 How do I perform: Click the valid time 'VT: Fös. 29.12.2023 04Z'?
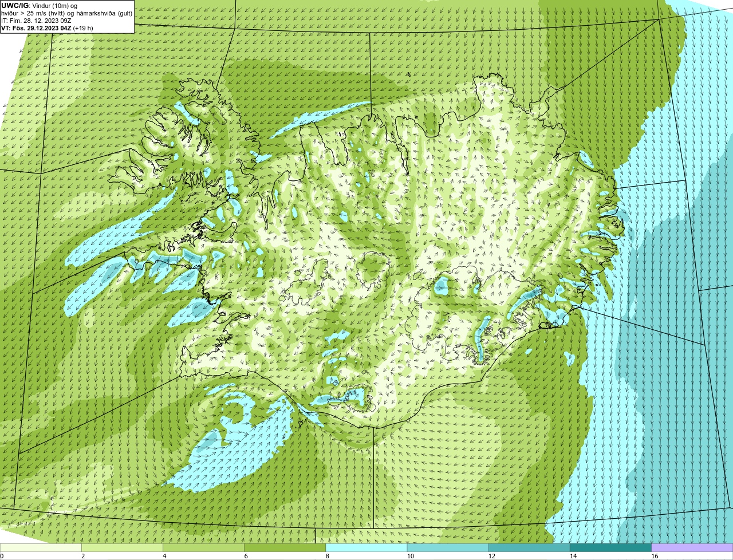click(x=37, y=28)
